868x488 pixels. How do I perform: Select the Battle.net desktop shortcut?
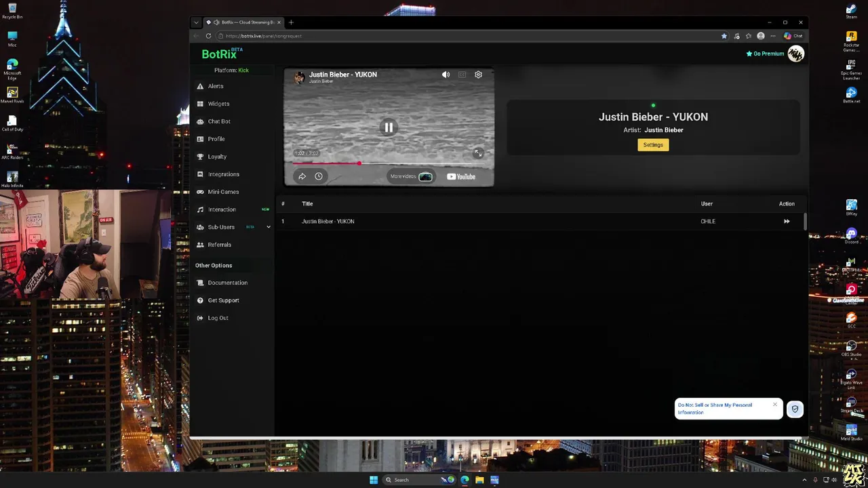click(x=851, y=95)
